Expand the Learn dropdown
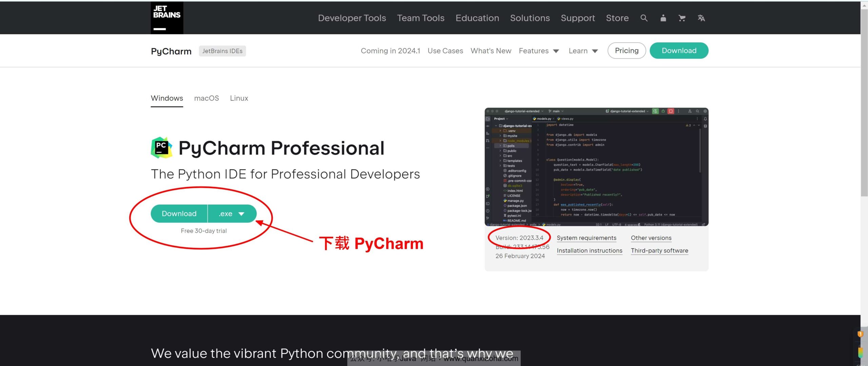The image size is (868, 366). coord(583,51)
